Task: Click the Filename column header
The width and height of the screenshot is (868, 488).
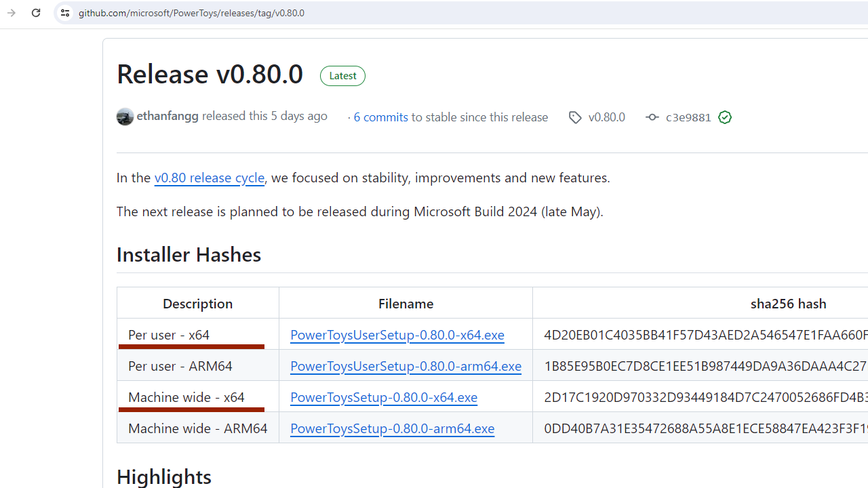Action: (x=406, y=303)
